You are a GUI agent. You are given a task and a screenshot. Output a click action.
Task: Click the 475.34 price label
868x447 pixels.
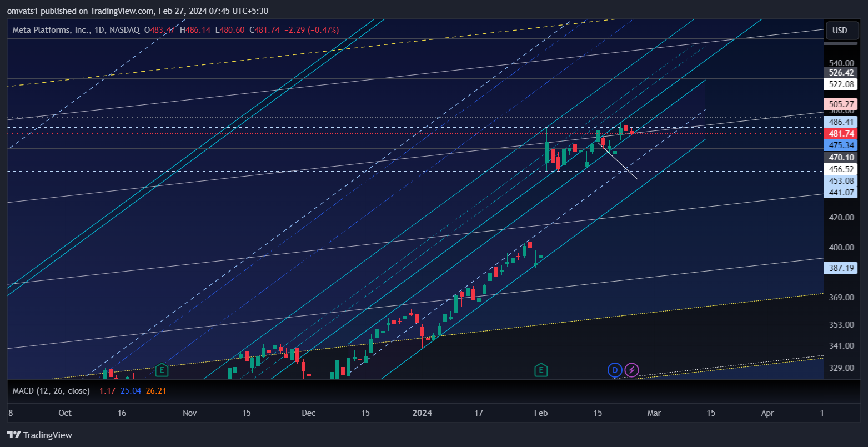(841, 145)
